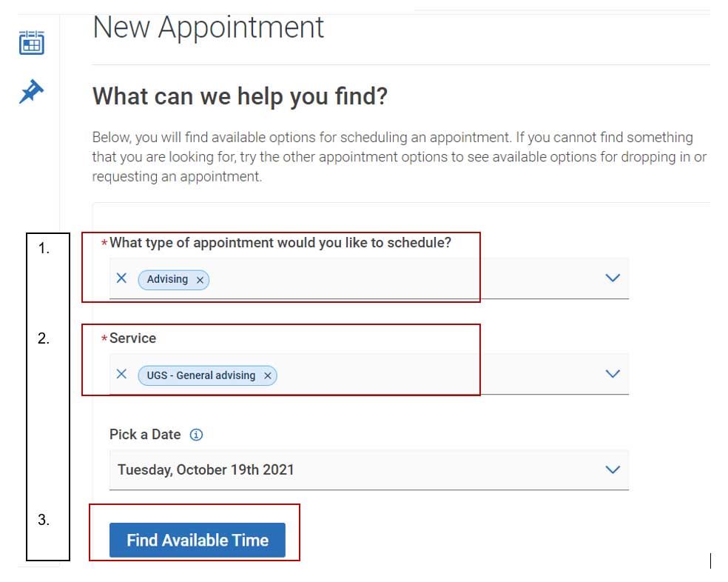Viewport: 728px width, 582px height.
Task: Expand the Service dropdown chevron
Action: (613, 374)
